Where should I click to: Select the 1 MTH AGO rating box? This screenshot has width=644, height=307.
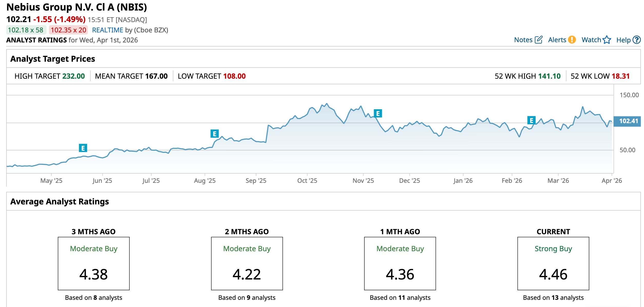point(400,264)
